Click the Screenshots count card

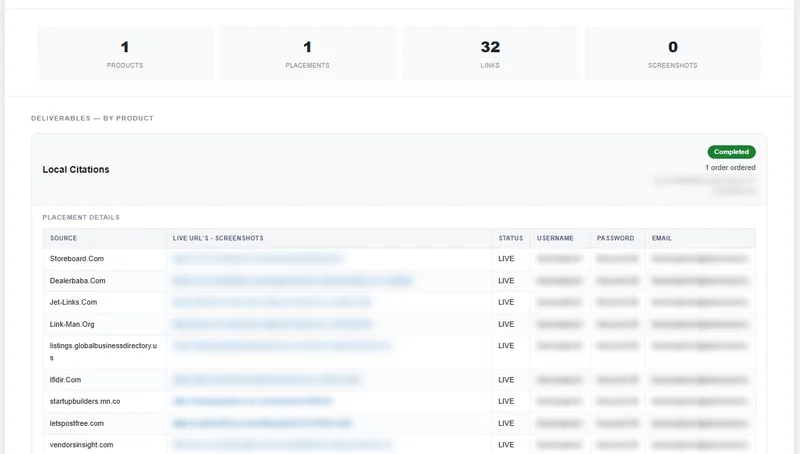tap(673, 53)
